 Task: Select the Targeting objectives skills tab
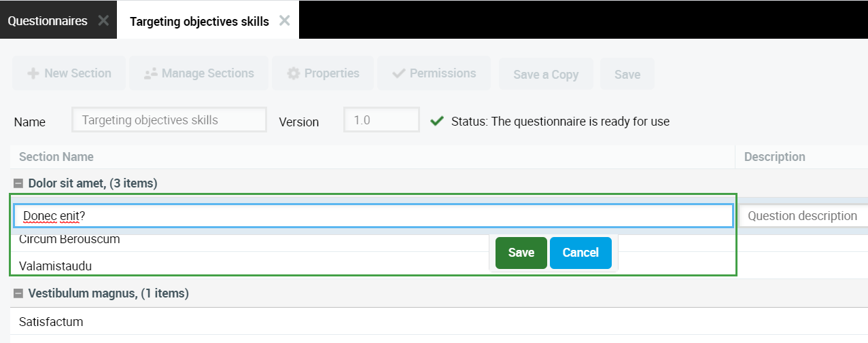199,22
